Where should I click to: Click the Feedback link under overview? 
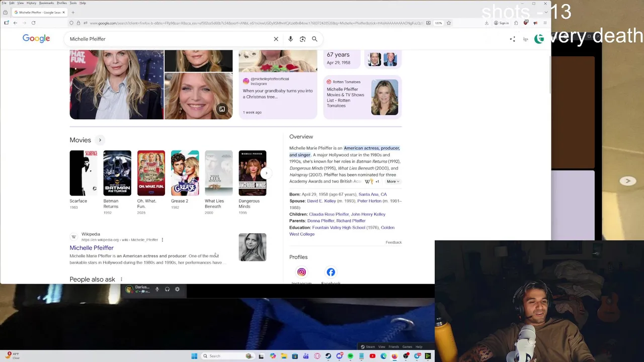(393, 242)
